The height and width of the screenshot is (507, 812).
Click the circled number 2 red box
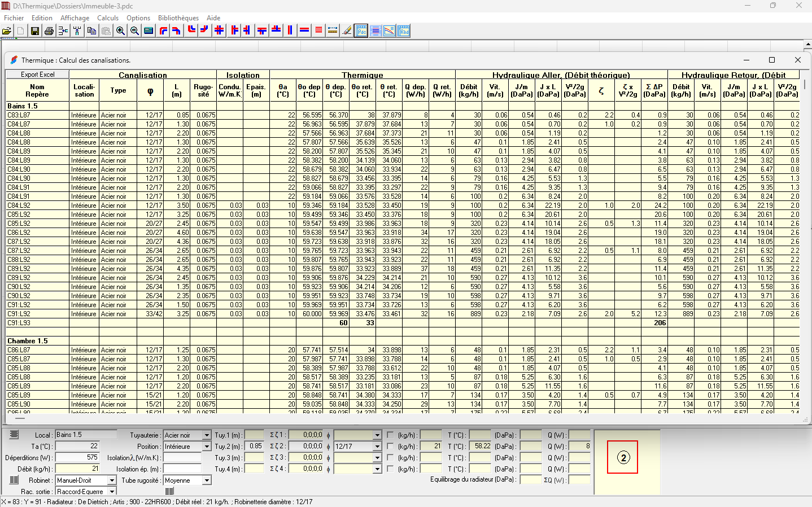click(622, 457)
